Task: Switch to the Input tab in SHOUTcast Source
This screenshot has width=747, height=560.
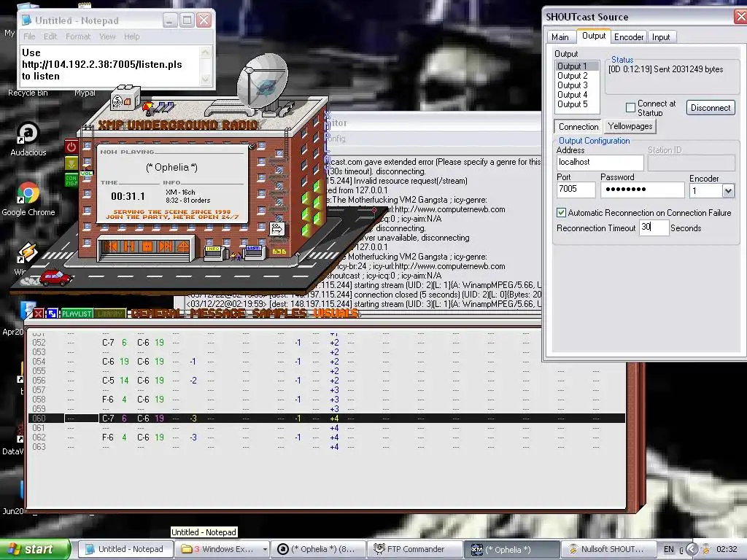Action: point(661,36)
